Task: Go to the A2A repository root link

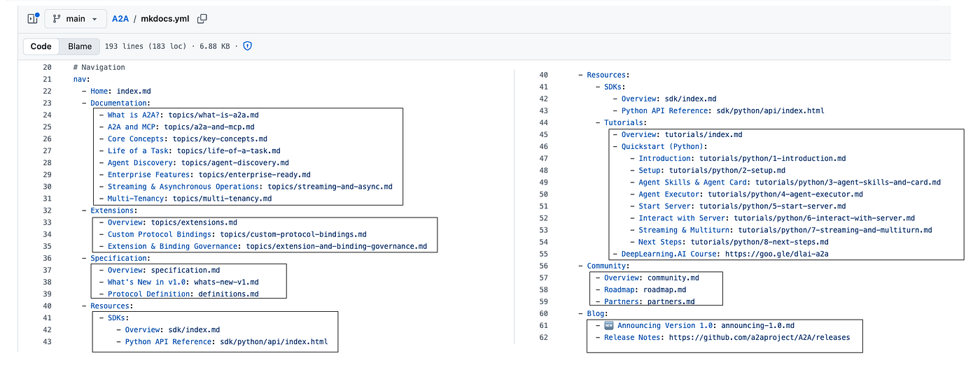Action: pos(120,19)
